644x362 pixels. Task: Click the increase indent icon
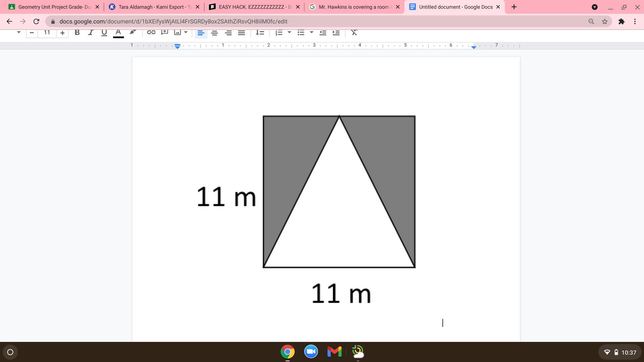(336, 33)
